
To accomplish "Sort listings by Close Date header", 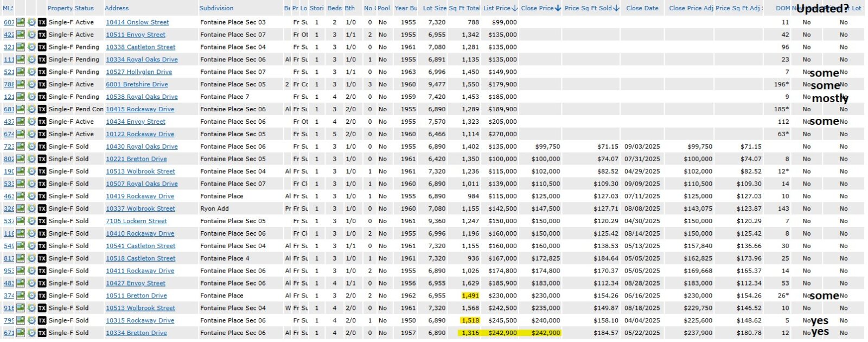I will pyautogui.click(x=642, y=8).
